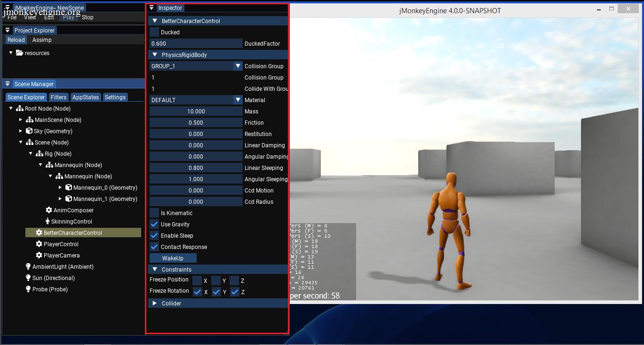Screen dimensions: 644x345
Task: Click the Friction value slider field
Action: point(196,122)
